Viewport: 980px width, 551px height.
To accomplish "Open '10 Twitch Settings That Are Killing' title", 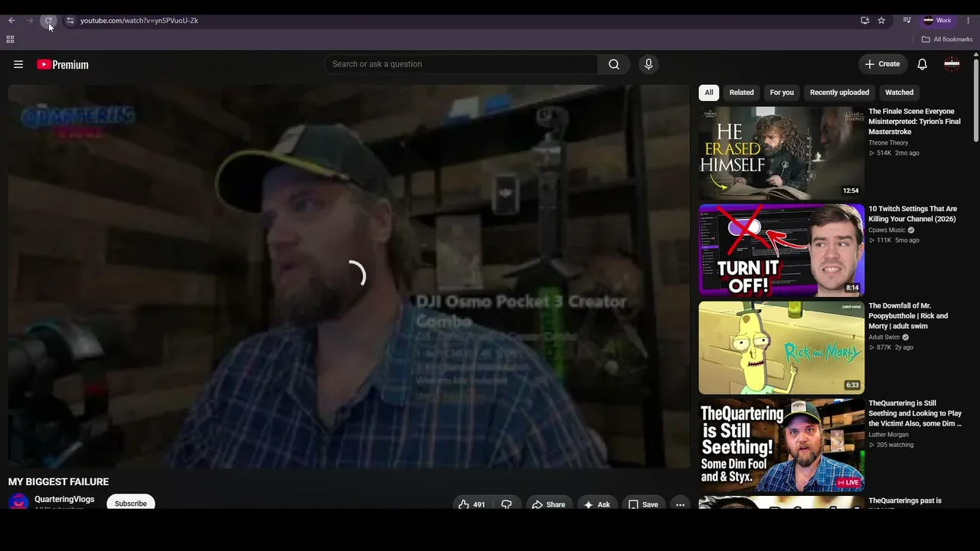I will [913, 214].
